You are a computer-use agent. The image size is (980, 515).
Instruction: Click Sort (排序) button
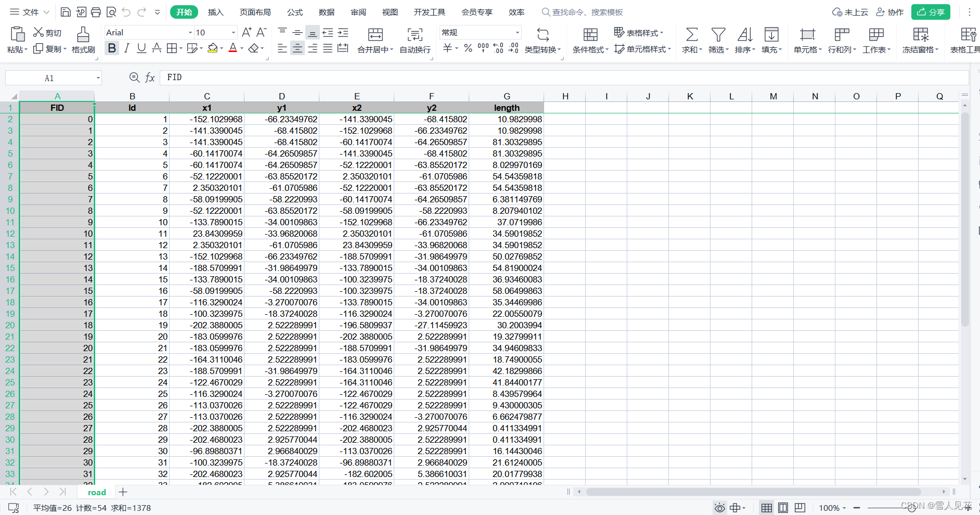point(745,40)
